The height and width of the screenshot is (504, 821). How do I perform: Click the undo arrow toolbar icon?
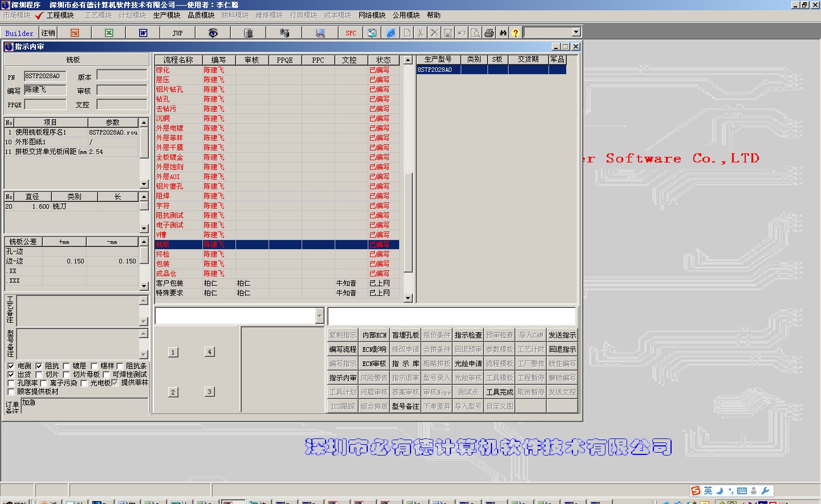[x=462, y=33]
